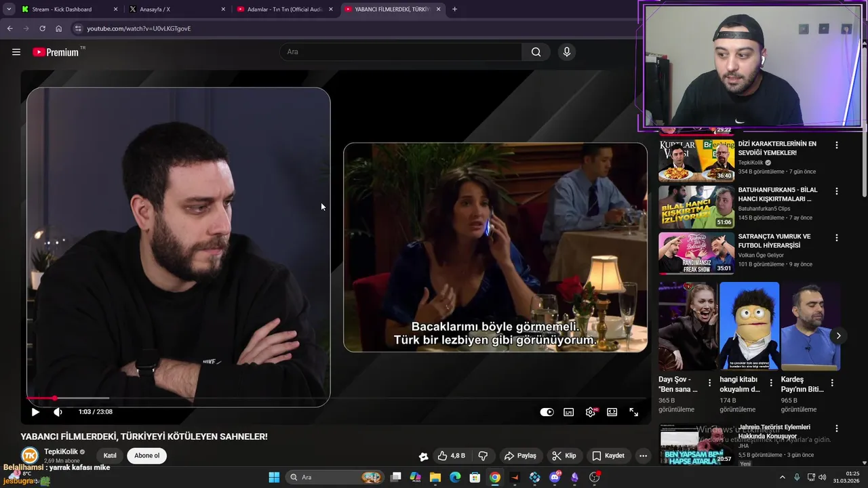Save the video using Kaydet

608,455
